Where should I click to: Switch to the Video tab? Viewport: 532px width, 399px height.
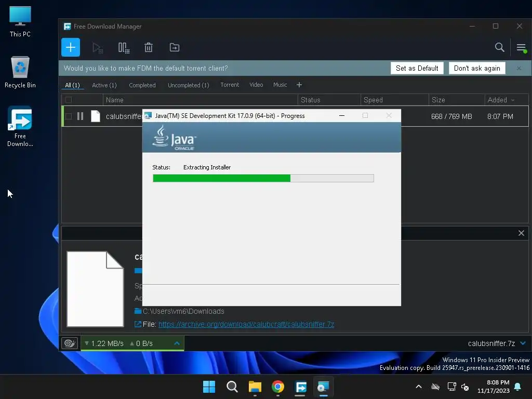click(256, 85)
